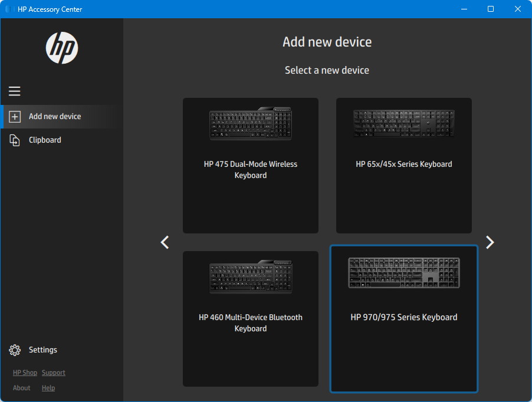Click the Help link
The width and height of the screenshot is (532, 402).
point(48,387)
